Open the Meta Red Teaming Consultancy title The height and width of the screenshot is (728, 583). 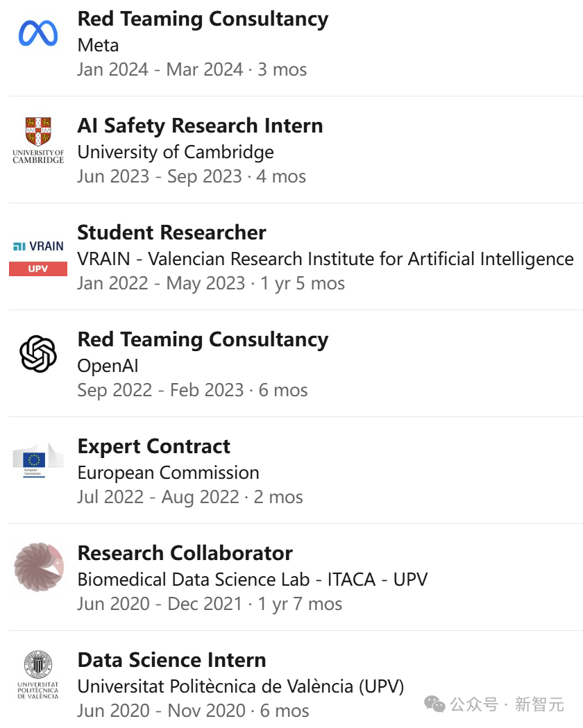point(203,19)
